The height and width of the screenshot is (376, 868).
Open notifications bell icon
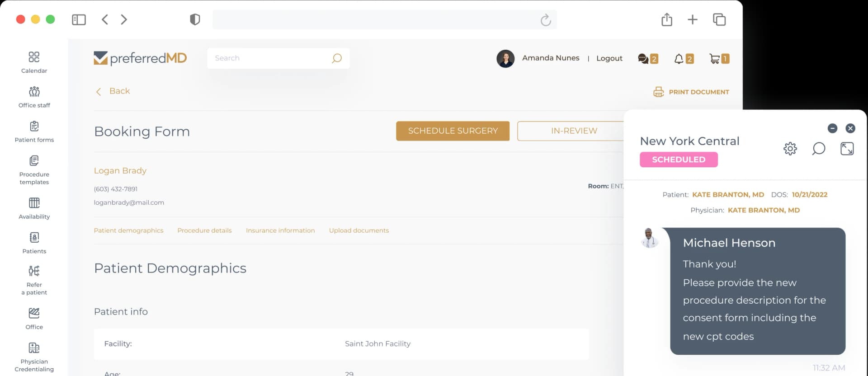[x=679, y=59]
